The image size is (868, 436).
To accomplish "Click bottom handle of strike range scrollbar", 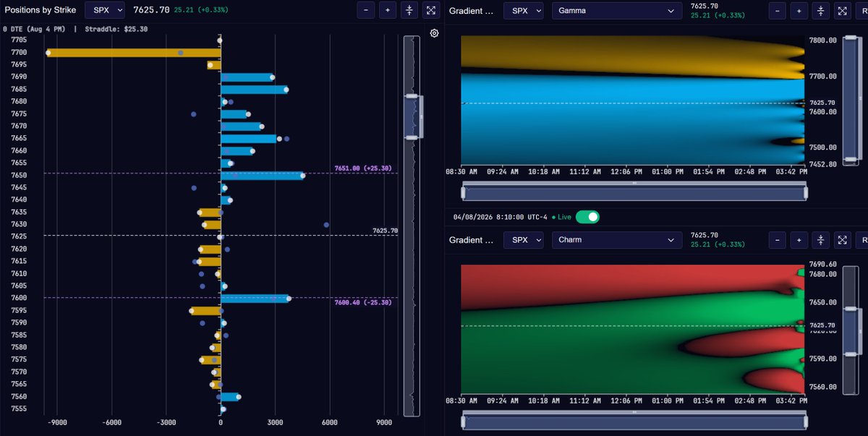I will [412, 137].
